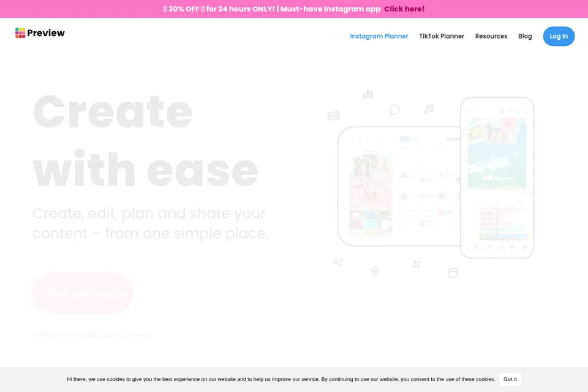588x392 pixels.
Task: Click the hashtag icon
Action: point(417,265)
